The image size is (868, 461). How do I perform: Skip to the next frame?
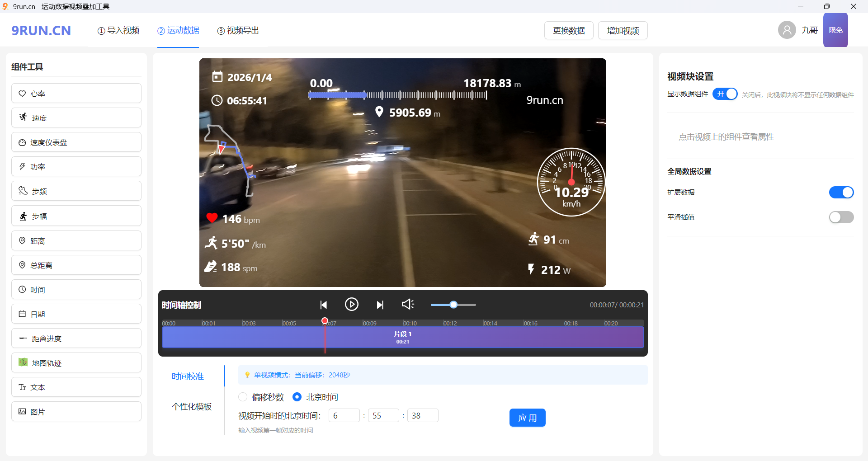380,305
